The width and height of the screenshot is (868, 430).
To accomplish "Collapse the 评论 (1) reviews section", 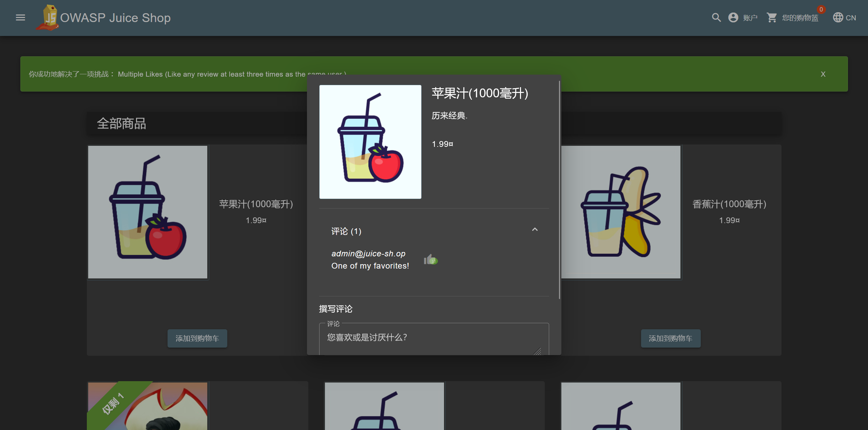I will coord(535,230).
